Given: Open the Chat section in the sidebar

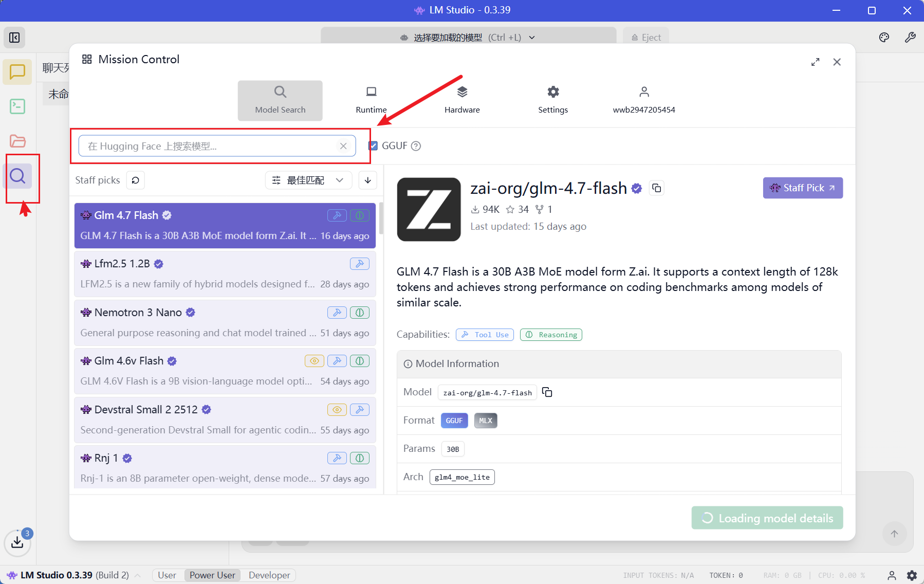Looking at the screenshot, I should click(x=17, y=72).
